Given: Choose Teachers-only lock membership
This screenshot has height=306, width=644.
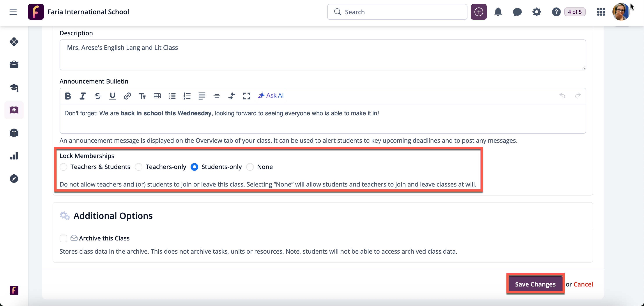Looking at the screenshot, I should click(x=138, y=167).
